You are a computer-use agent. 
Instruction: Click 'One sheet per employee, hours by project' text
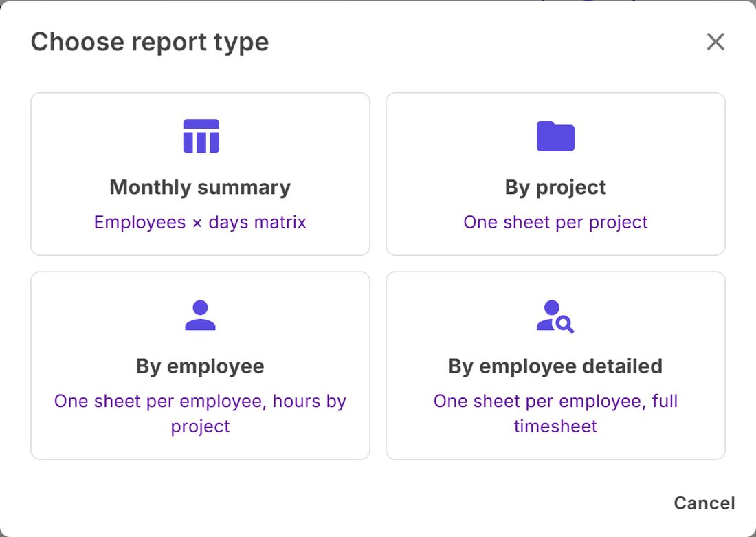[200, 414]
